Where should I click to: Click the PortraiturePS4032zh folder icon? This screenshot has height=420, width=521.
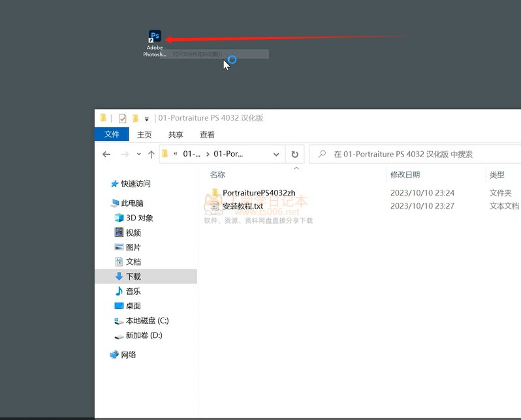click(x=215, y=193)
